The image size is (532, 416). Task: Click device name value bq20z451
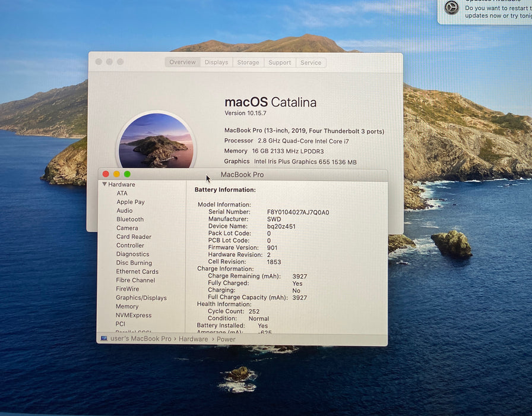[281, 226]
